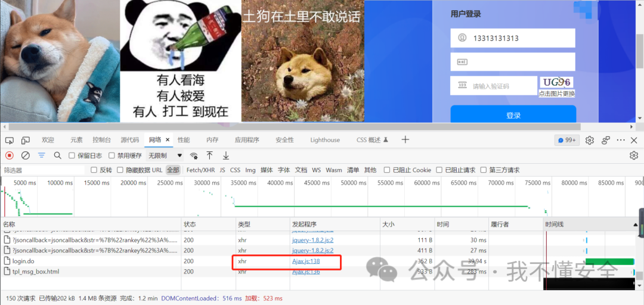This screenshot has height=305, width=644.
Task: Open the 内存 tab
Action: coord(212,140)
